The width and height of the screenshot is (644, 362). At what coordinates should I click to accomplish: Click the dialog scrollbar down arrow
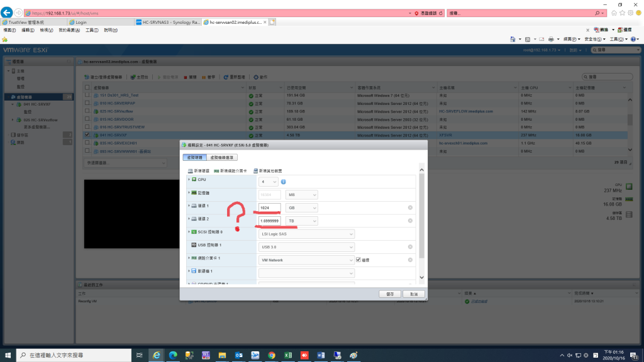click(x=421, y=277)
